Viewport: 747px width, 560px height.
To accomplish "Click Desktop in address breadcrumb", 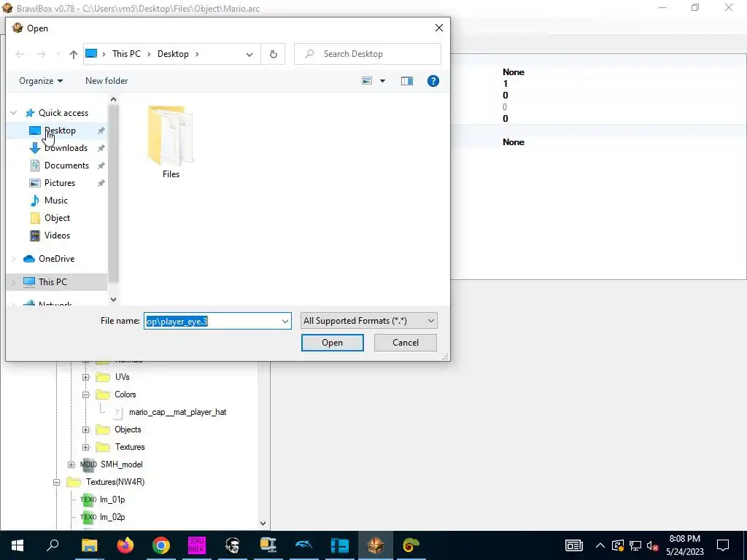I will coord(173,54).
